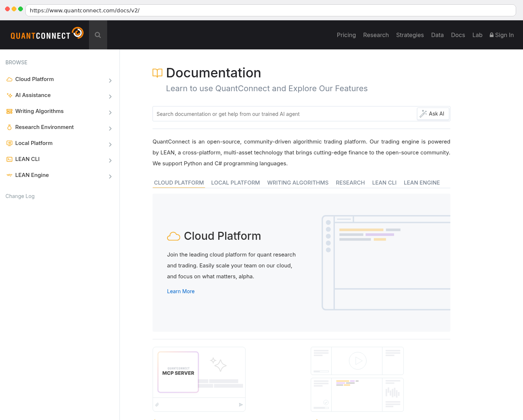The height and width of the screenshot is (420, 523).
Task: Click the "BROWSE" sidebar label
Action: click(x=16, y=62)
